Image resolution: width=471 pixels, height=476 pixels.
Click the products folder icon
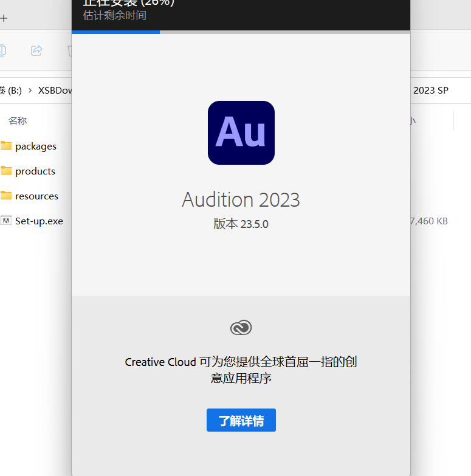pyautogui.click(x=5, y=171)
